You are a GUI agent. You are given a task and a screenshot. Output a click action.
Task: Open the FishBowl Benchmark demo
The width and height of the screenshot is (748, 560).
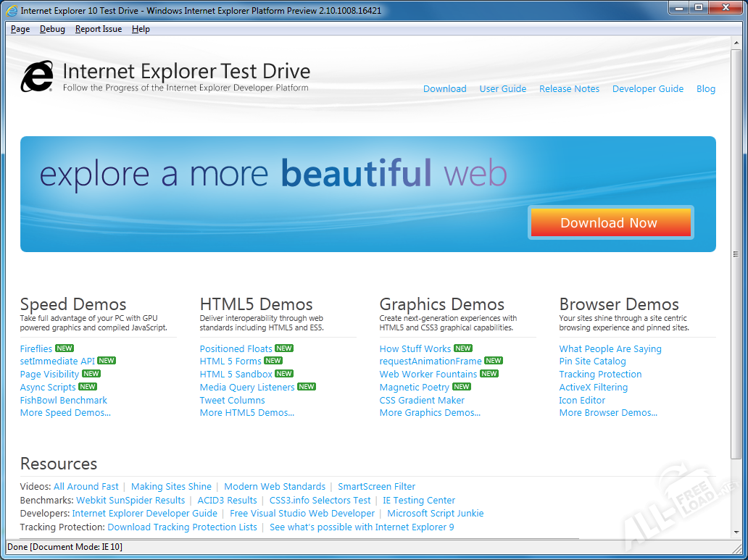click(x=64, y=400)
